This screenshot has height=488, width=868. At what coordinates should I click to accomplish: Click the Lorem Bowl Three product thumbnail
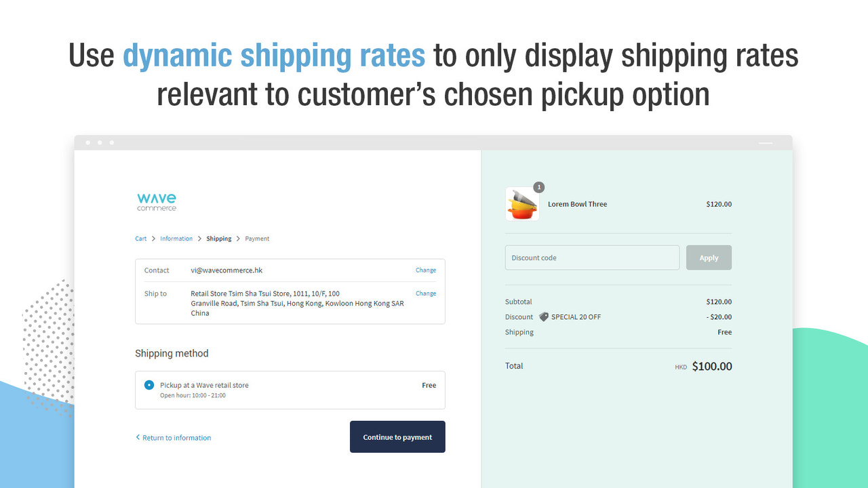522,203
